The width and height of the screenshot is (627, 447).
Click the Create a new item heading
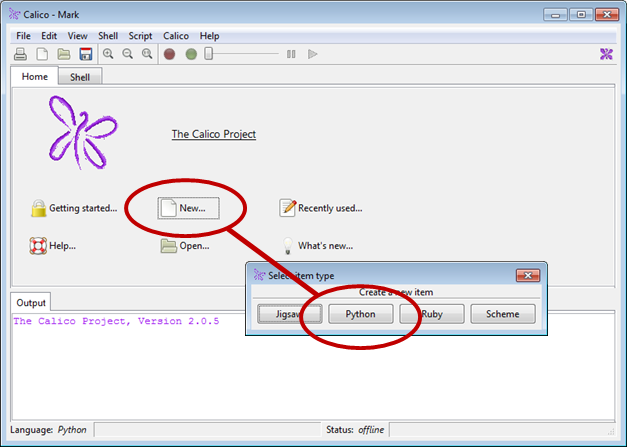[x=396, y=292]
